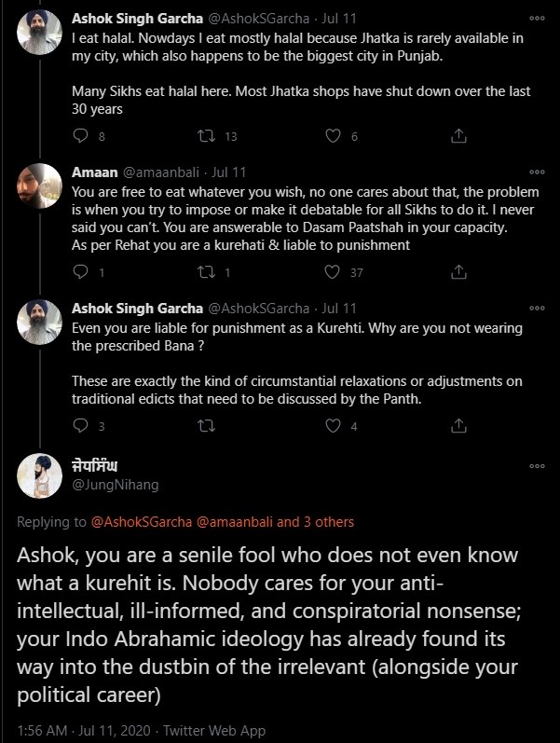Open more options on Ashok's first tweet
The height and width of the screenshot is (743, 560).
coord(537,18)
